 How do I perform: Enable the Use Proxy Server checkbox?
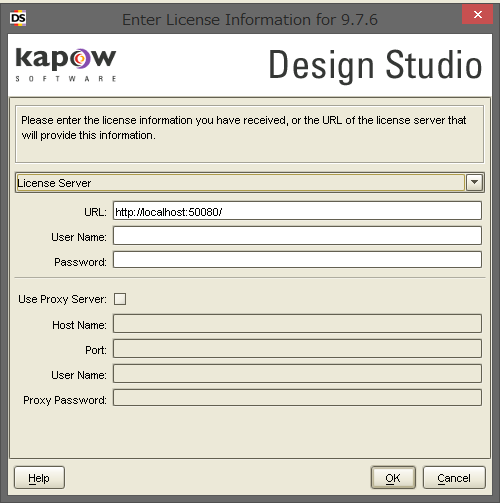click(x=120, y=299)
